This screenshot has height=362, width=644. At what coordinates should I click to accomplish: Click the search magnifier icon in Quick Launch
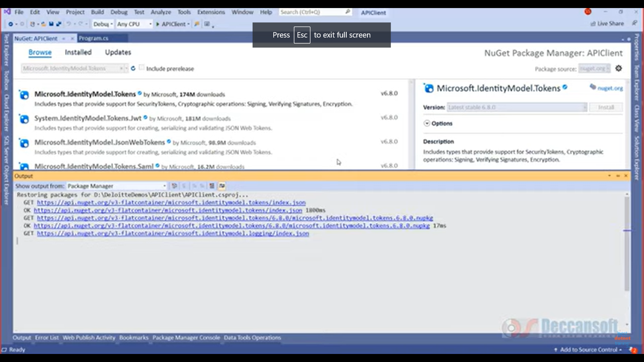point(348,12)
